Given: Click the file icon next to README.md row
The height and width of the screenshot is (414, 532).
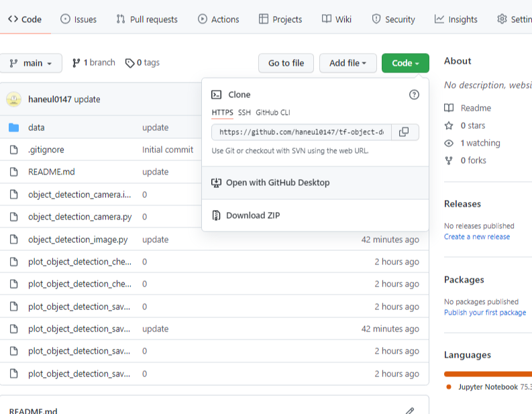Looking at the screenshot, I should [13, 172].
